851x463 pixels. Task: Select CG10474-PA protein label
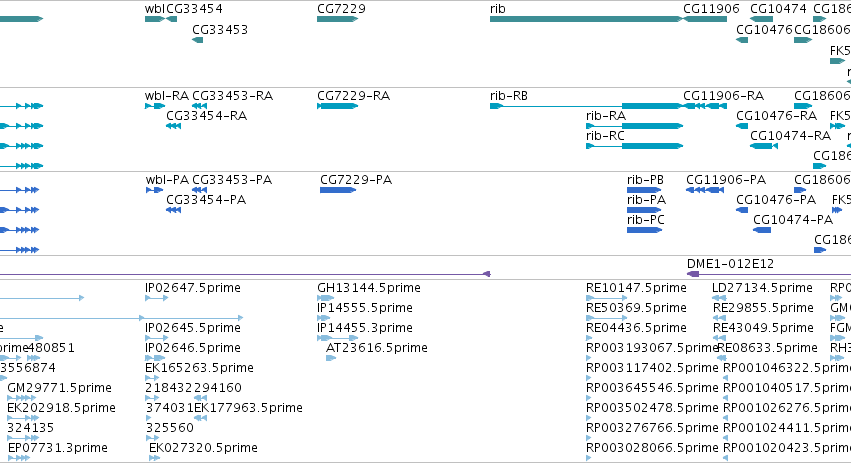point(793,220)
